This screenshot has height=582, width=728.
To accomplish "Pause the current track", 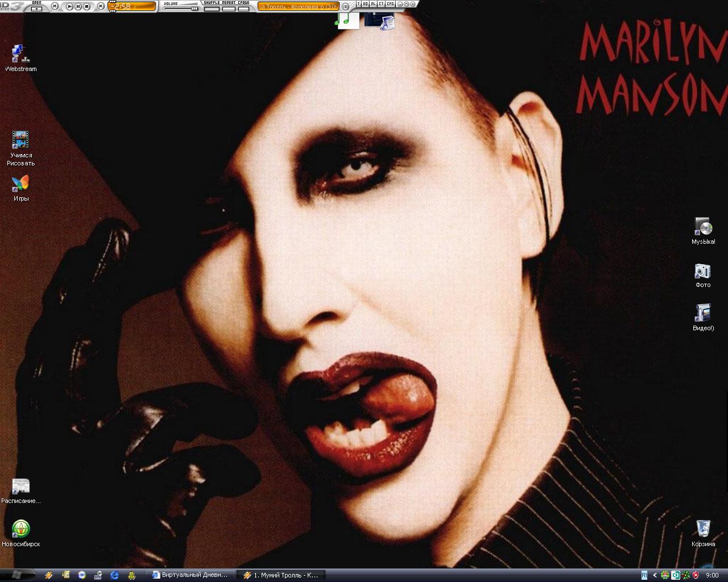I will pyautogui.click(x=78, y=6).
